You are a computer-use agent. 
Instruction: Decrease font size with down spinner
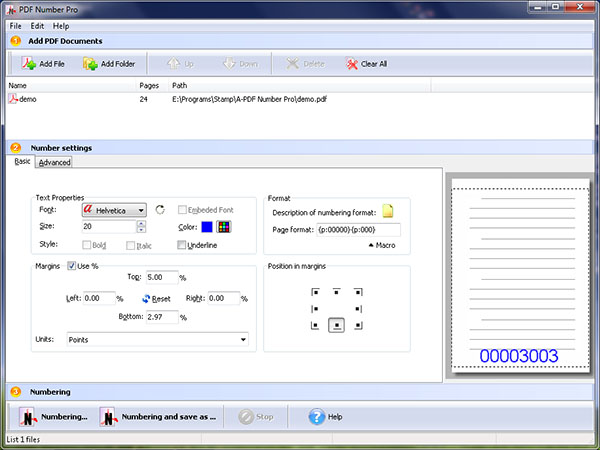point(141,229)
